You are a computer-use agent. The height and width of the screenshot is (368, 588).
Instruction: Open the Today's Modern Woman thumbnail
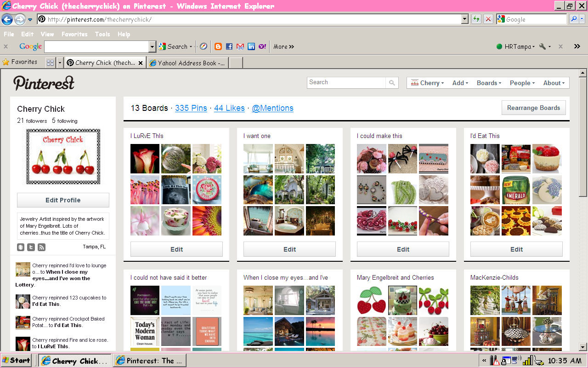[x=145, y=331]
